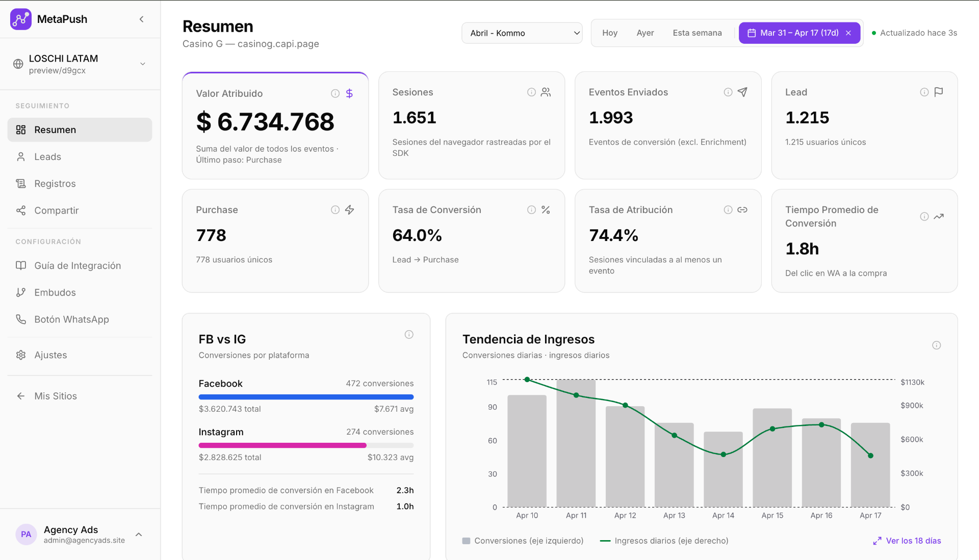Open Ajustes settings
This screenshot has width=979, height=560.
tap(50, 355)
